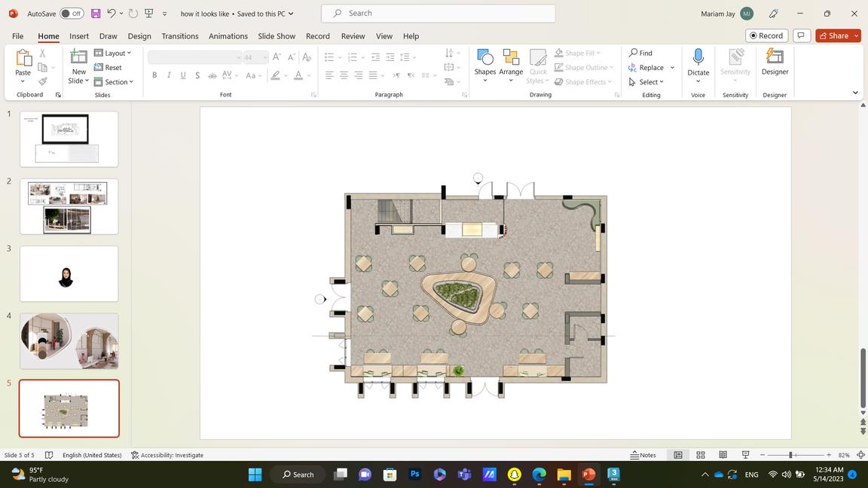
Task: Click the New Slide icon
Action: (78, 57)
